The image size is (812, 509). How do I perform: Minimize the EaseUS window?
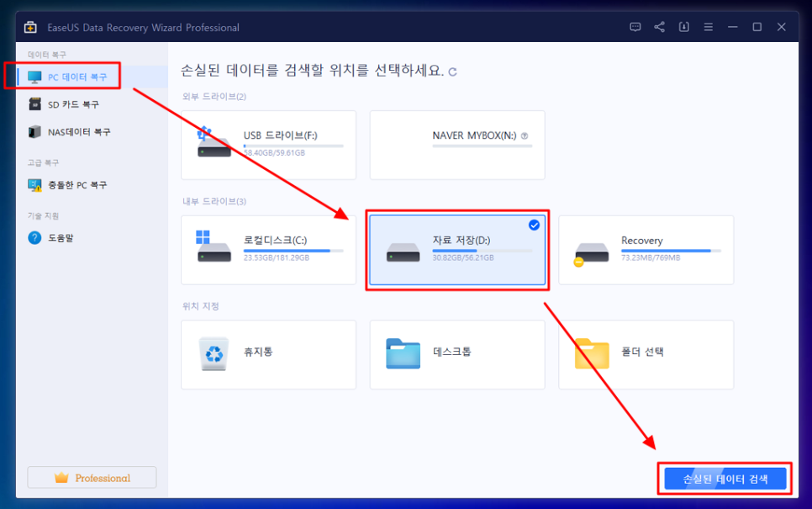(x=732, y=27)
